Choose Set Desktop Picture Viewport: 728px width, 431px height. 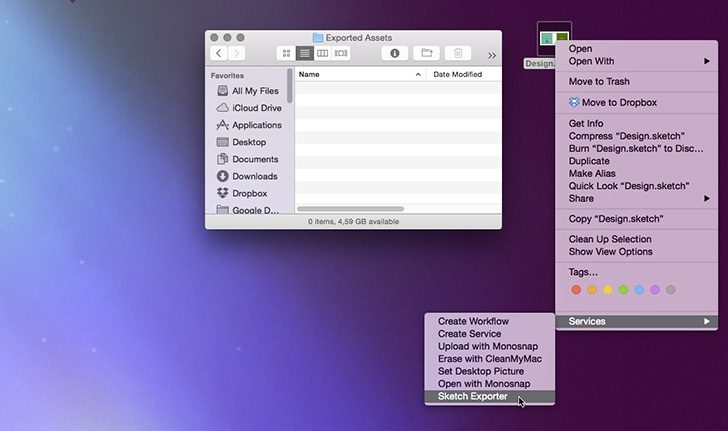490,372
